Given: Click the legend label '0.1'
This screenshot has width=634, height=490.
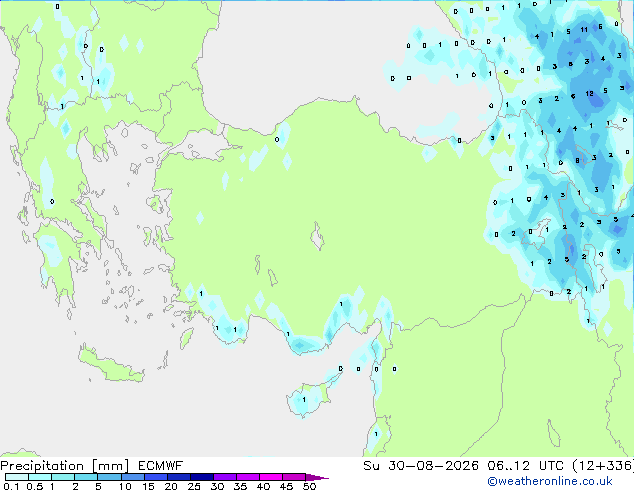Looking at the screenshot, I should pyautogui.click(x=11, y=486).
